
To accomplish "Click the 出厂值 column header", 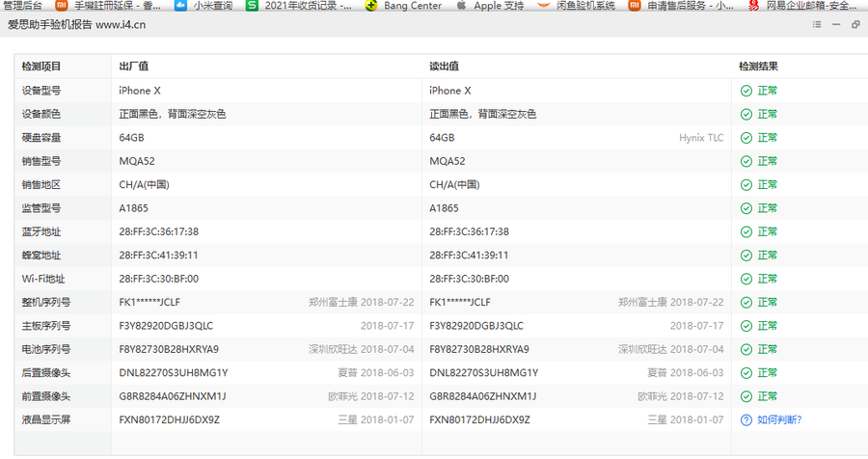I will [133, 67].
